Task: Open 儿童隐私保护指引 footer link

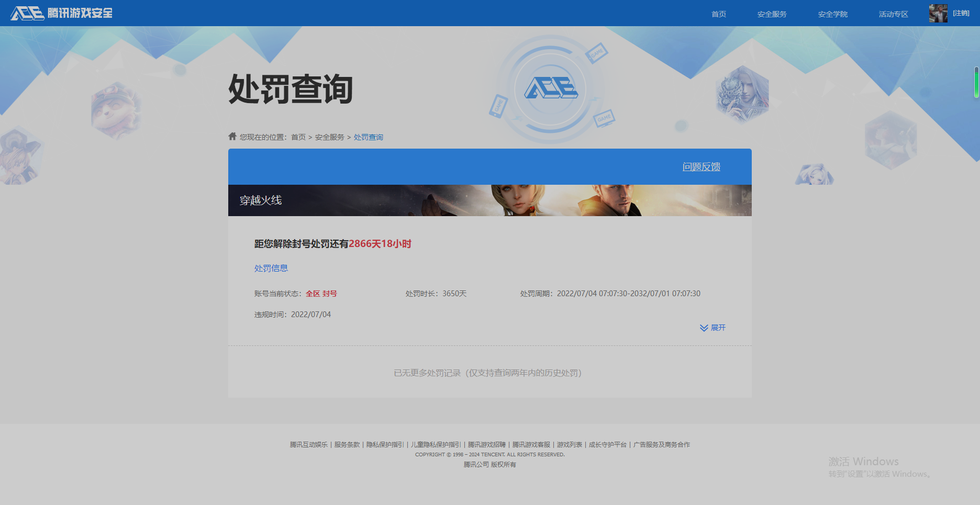Action: pyautogui.click(x=436, y=444)
